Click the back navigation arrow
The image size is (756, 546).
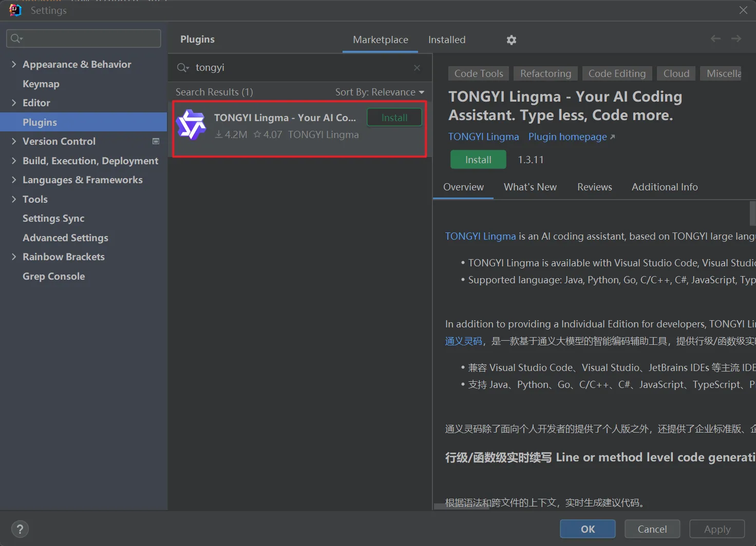715,38
